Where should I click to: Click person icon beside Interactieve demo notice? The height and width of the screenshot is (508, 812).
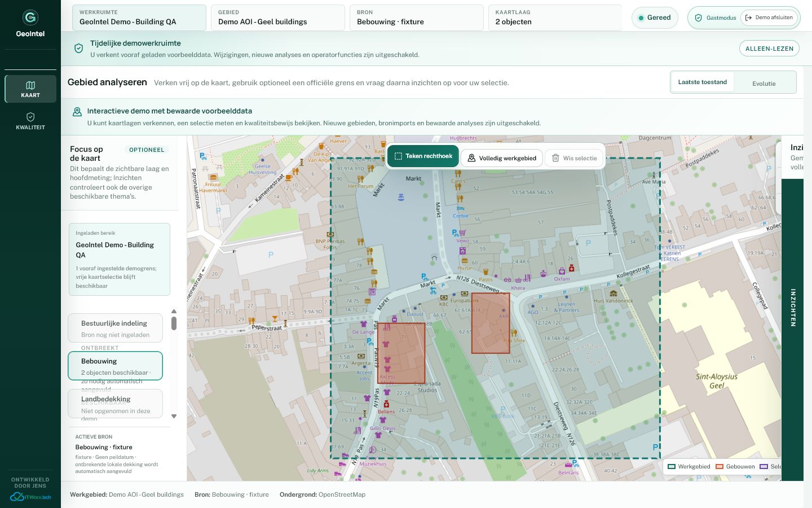(77, 112)
